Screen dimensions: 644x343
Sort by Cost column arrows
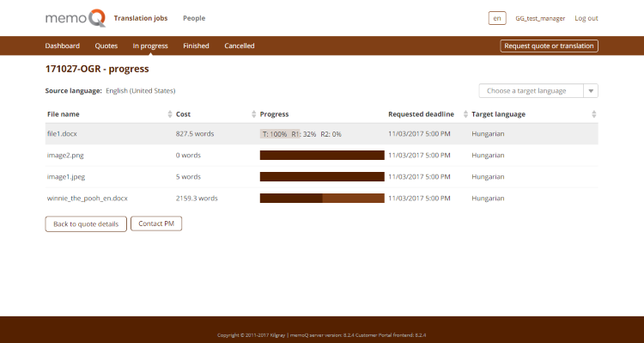click(x=254, y=114)
